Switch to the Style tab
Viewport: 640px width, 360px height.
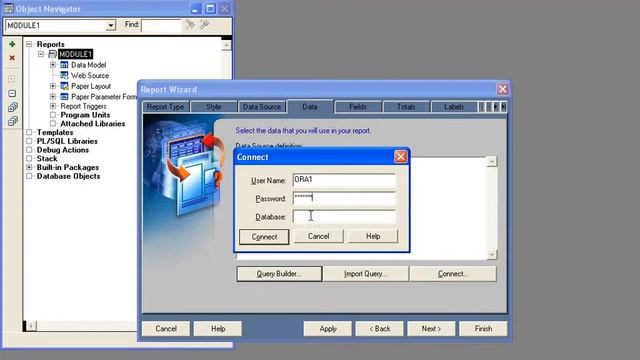coord(213,107)
